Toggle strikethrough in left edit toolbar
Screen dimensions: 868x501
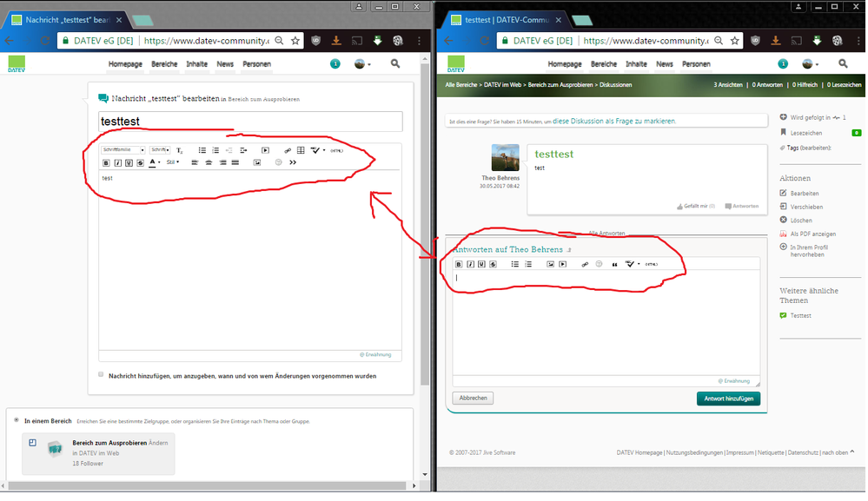tap(140, 162)
